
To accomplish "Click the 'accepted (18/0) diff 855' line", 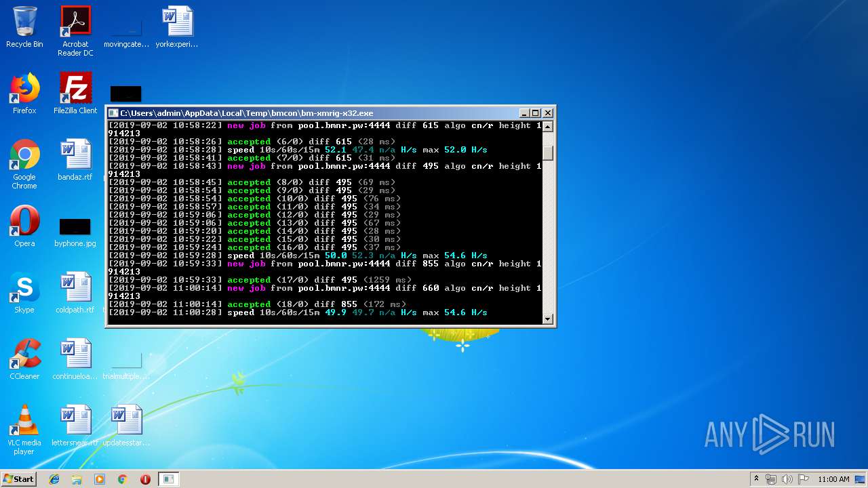I will pos(257,304).
